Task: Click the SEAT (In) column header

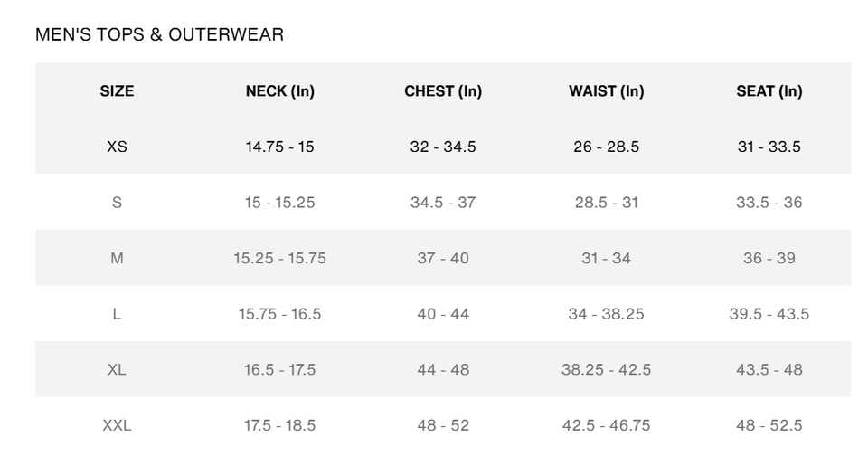Action: tap(769, 91)
